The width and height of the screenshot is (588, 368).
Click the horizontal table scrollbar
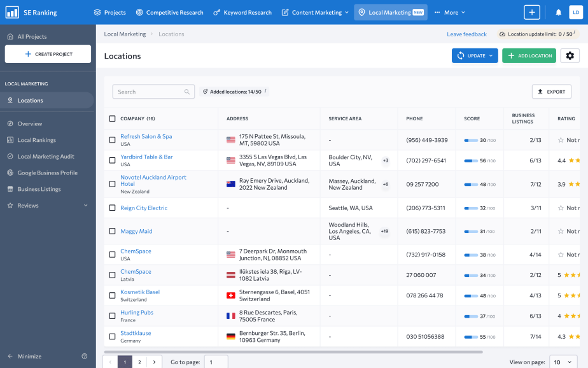(293, 352)
